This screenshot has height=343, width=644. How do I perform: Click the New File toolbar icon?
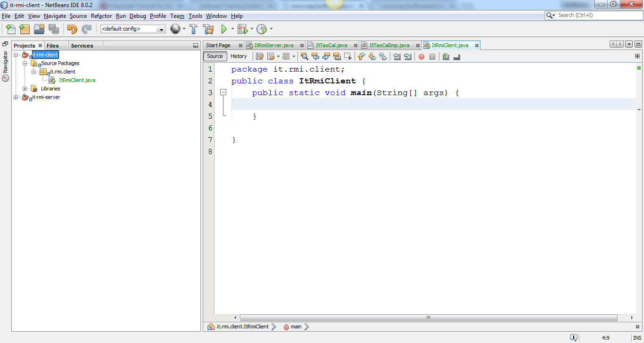pos(11,29)
